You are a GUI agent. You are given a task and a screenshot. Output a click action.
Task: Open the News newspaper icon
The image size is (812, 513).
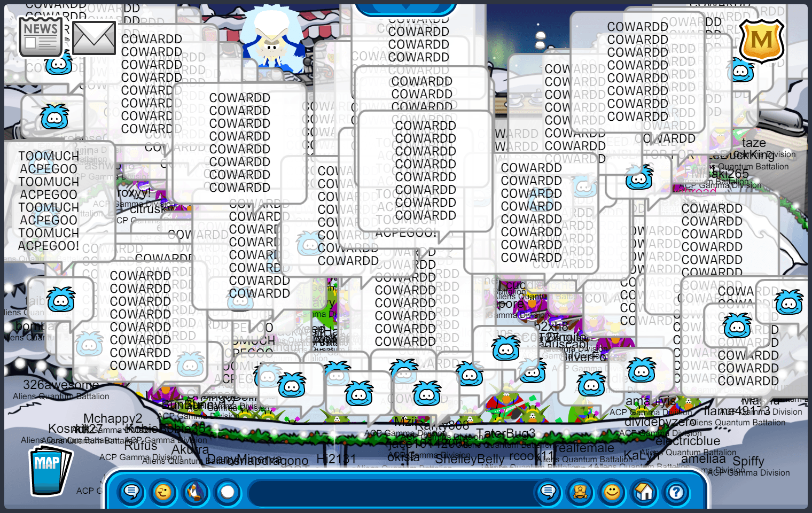click(41, 36)
